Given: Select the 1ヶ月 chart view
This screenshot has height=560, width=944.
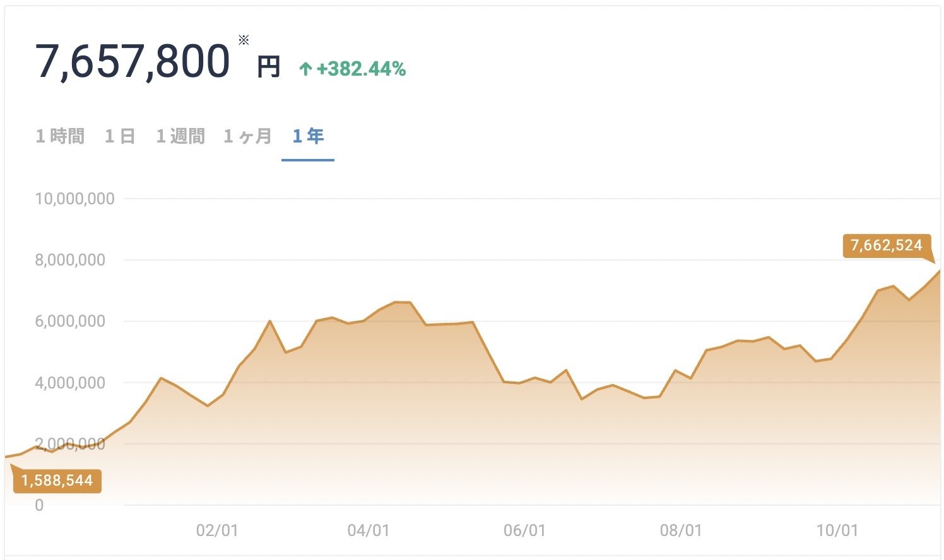Looking at the screenshot, I should [247, 135].
